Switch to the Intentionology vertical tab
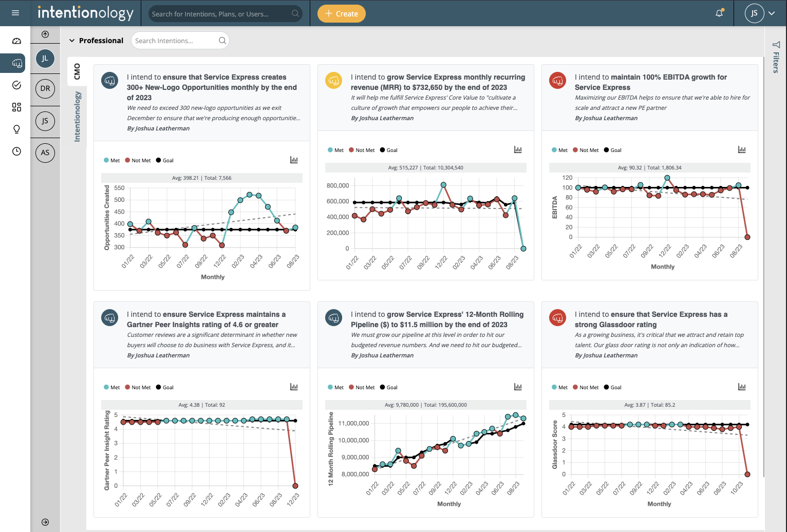The width and height of the screenshot is (787, 532). coord(78,116)
